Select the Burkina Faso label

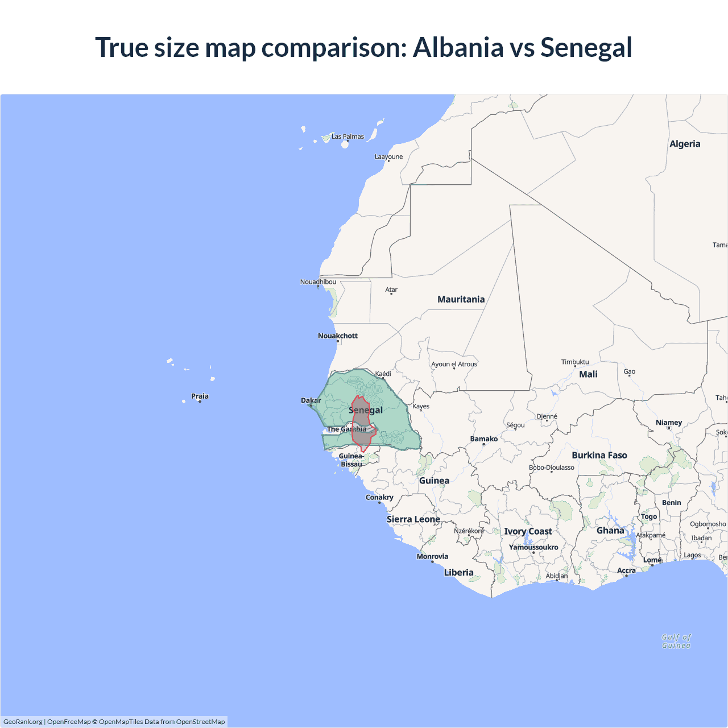tap(599, 456)
